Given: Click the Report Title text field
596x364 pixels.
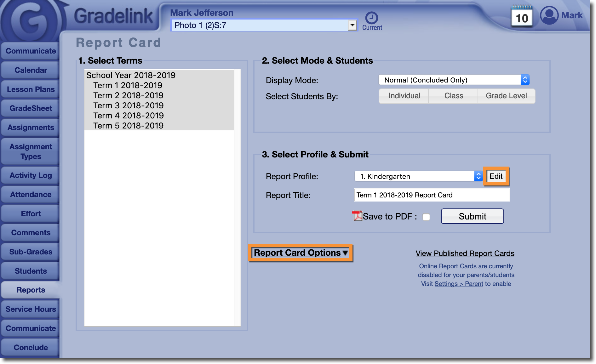Looking at the screenshot, I should tap(432, 195).
